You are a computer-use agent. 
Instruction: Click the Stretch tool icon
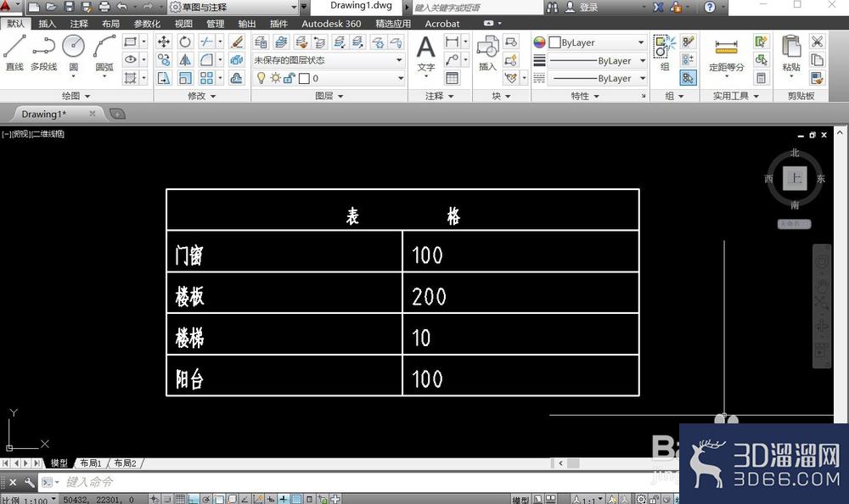[164, 79]
